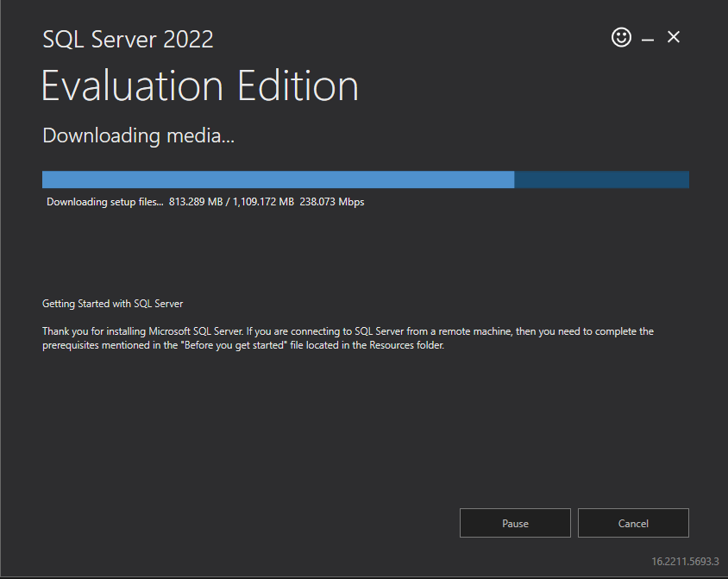Click the smiley face feedback icon
This screenshot has width=728, height=579.
click(621, 37)
